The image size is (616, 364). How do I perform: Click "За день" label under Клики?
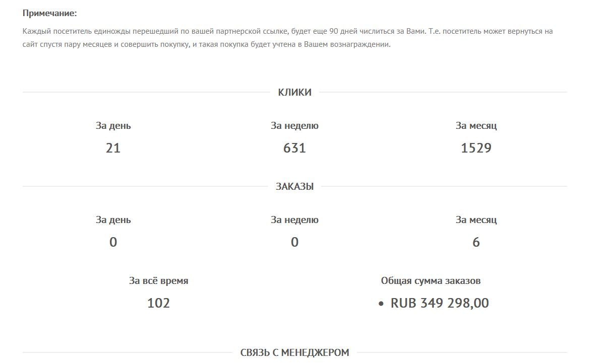click(113, 126)
